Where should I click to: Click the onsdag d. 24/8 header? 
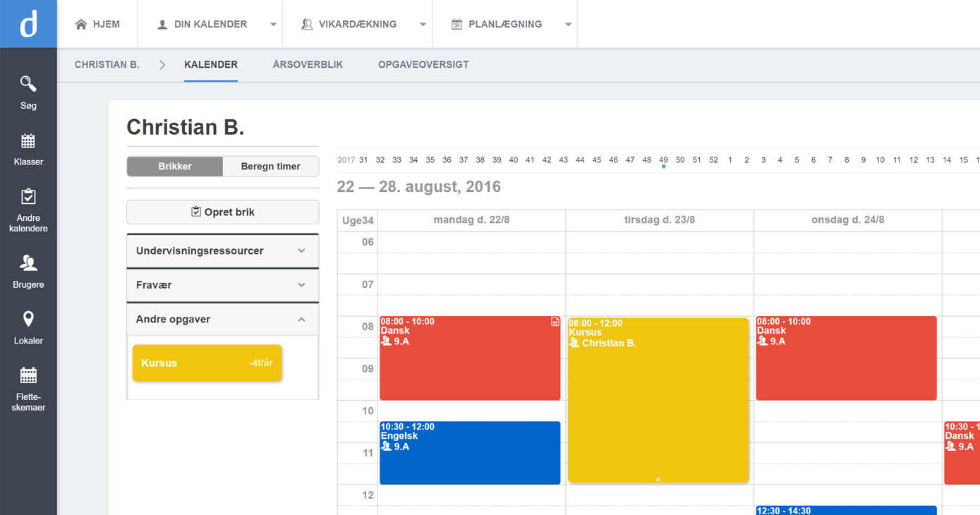tap(848, 220)
